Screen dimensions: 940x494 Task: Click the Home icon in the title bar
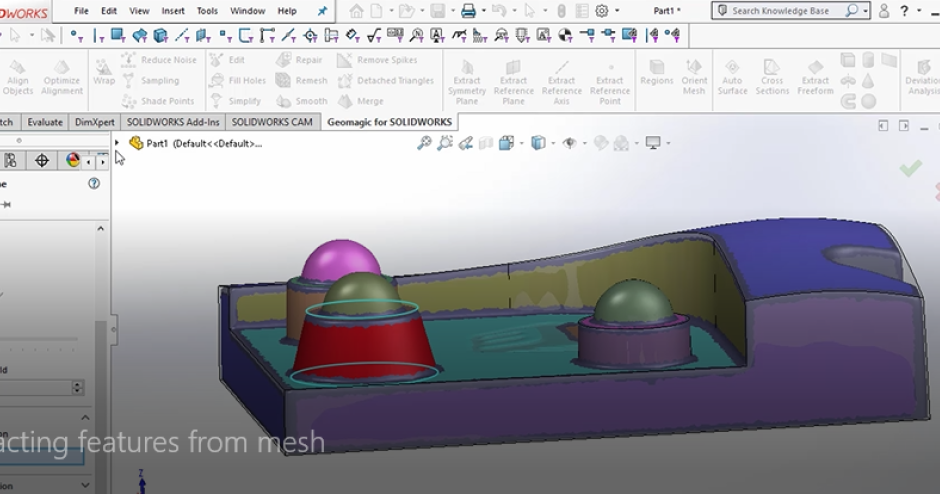pos(356,11)
